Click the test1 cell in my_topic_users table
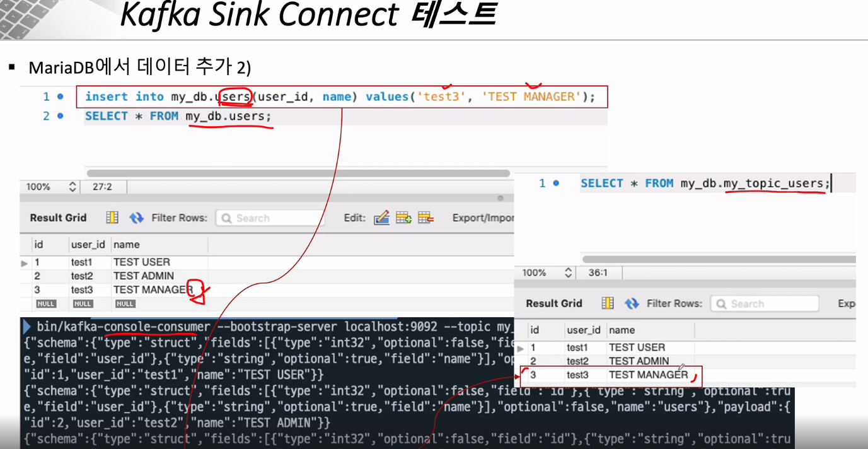The height and width of the screenshot is (449, 868). 577,347
